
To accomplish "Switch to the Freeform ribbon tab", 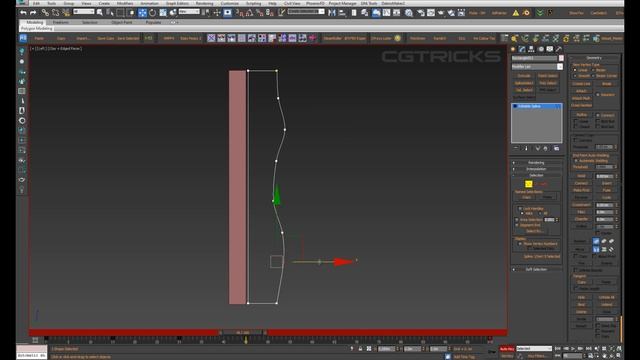I will pos(61,22).
